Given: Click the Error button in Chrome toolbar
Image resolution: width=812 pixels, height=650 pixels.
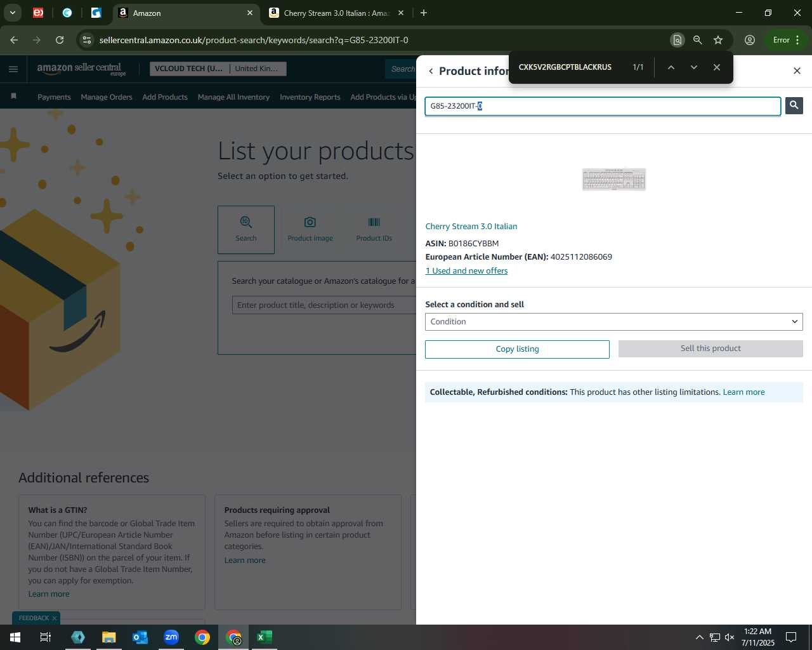Looking at the screenshot, I should (786, 40).
